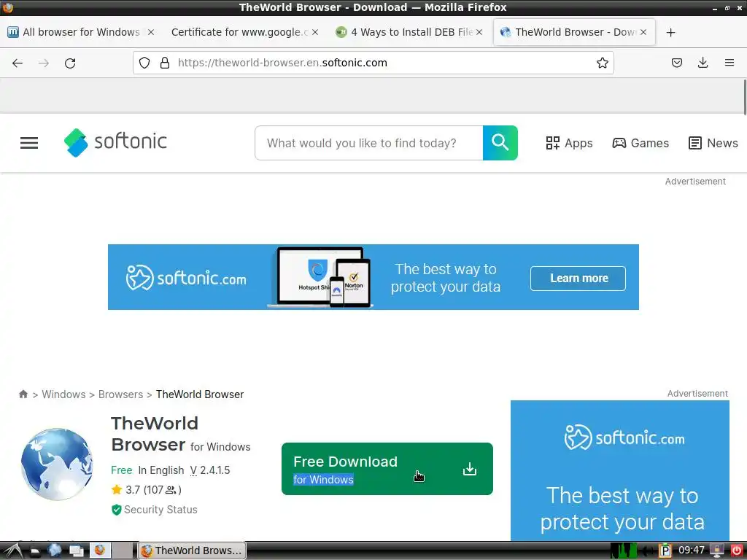This screenshot has width=747, height=560.
Task: Click the TheWorld Brows... taskbar window button
Action: (x=192, y=551)
